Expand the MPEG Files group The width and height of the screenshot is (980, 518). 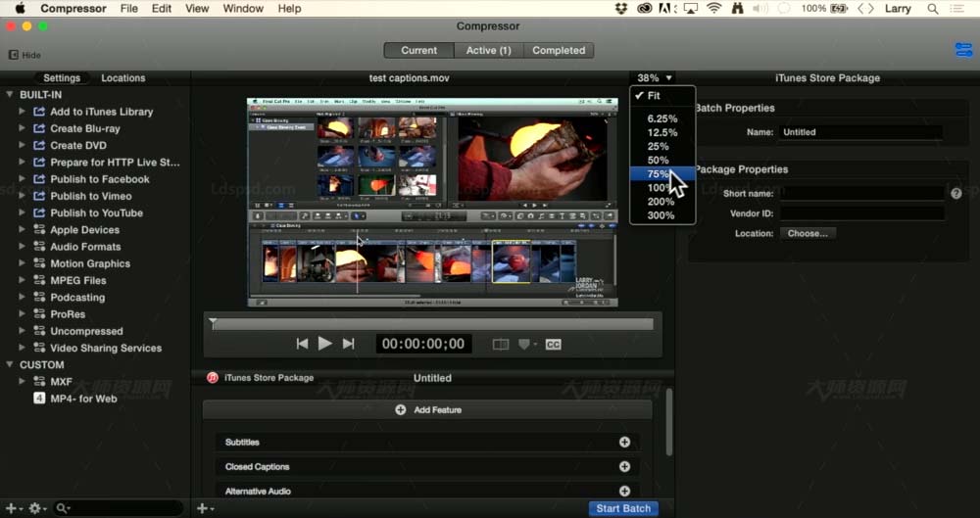tap(22, 280)
